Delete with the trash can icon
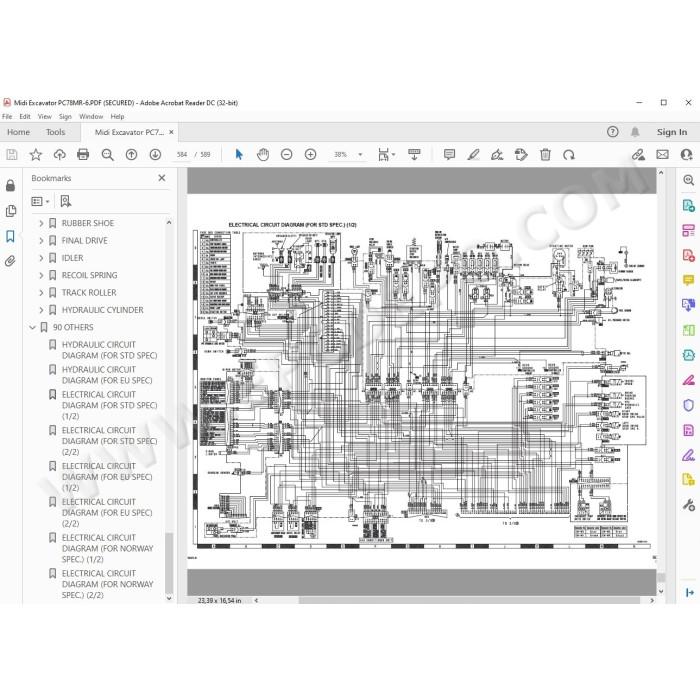 coord(545,154)
